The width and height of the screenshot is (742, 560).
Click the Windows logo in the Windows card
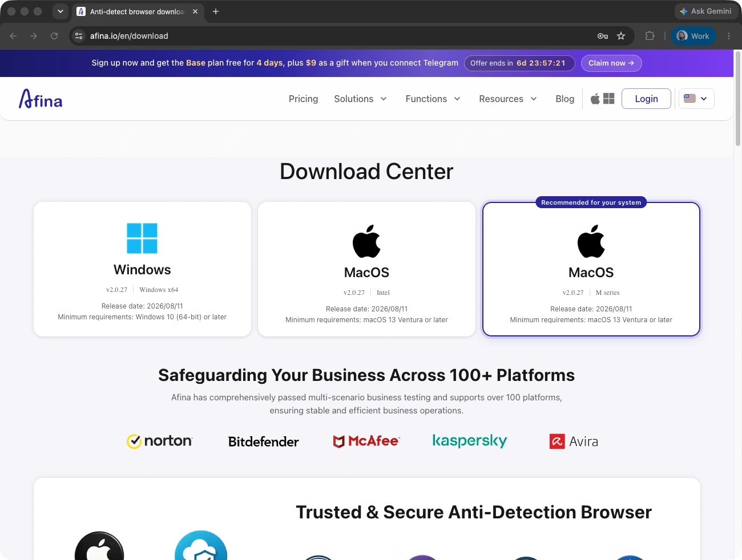tap(142, 238)
